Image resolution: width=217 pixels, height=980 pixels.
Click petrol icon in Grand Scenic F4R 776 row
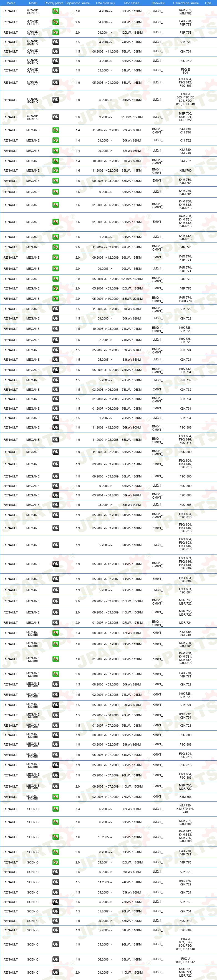tap(56, 32)
